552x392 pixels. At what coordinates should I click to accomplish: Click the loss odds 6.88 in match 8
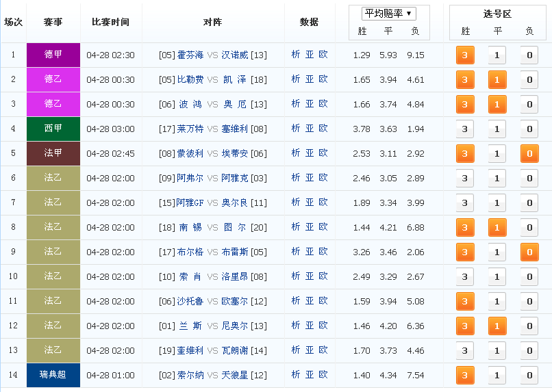(x=416, y=227)
